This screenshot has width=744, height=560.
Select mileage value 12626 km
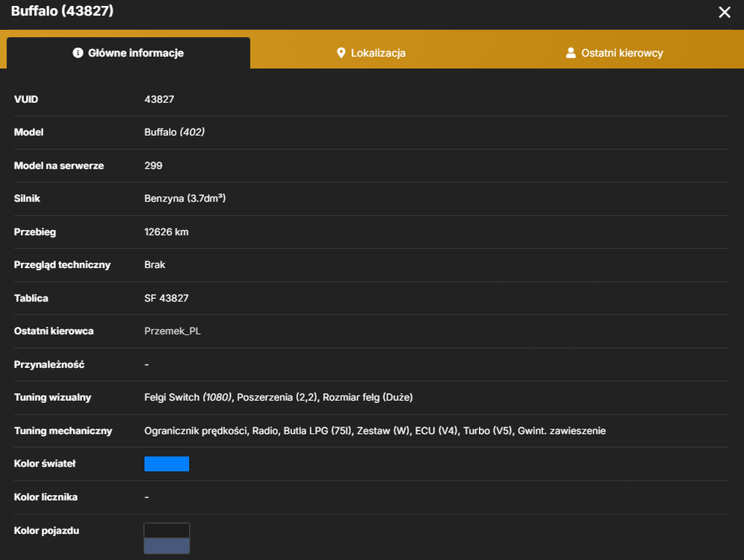coord(166,232)
